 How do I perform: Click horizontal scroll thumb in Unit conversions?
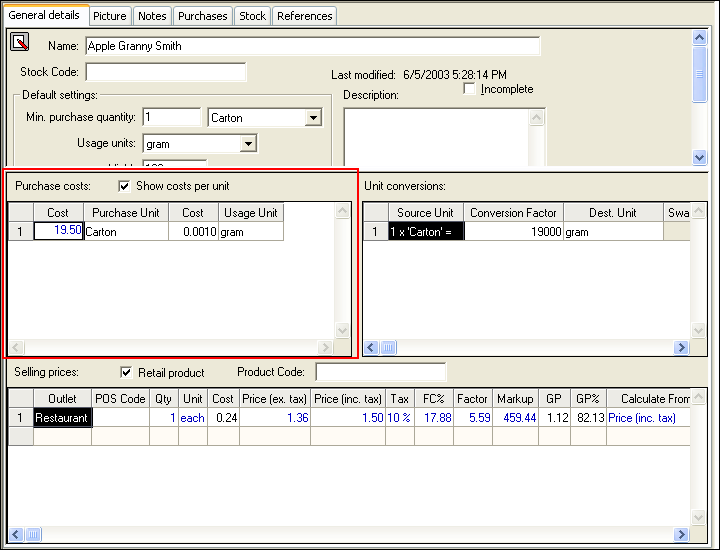pos(388,348)
